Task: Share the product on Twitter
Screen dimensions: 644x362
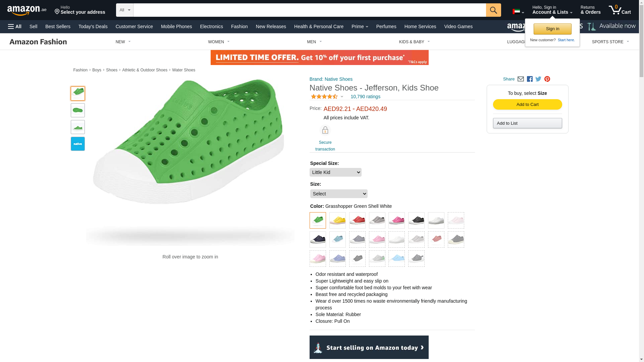Action: [538, 79]
